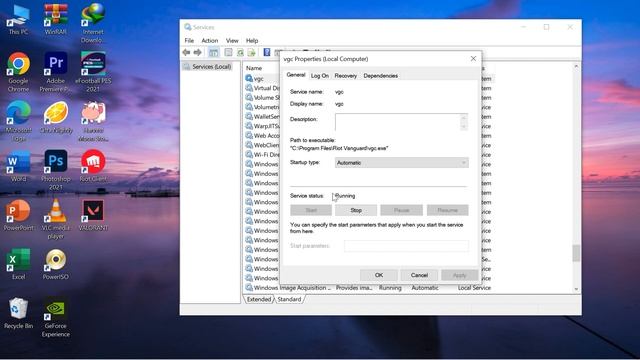The width and height of the screenshot is (640, 360).
Task: Select vgc row in Services list
Action: tap(262, 78)
